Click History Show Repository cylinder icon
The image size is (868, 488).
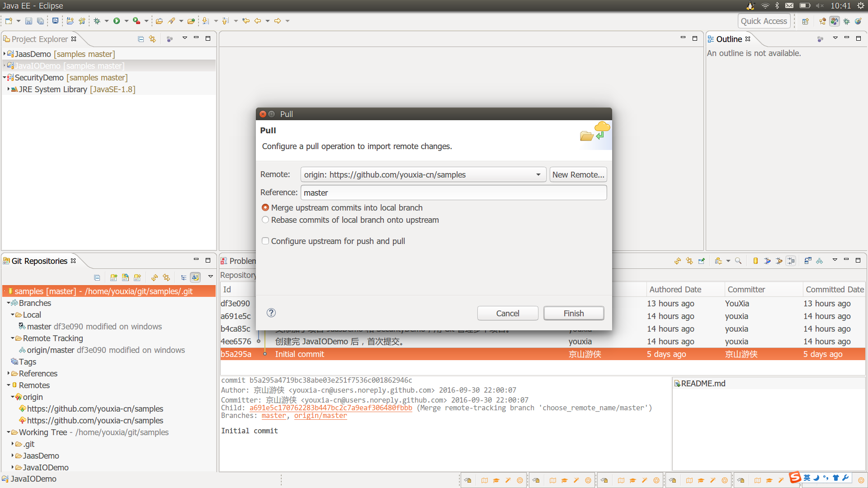click(755, 261)
